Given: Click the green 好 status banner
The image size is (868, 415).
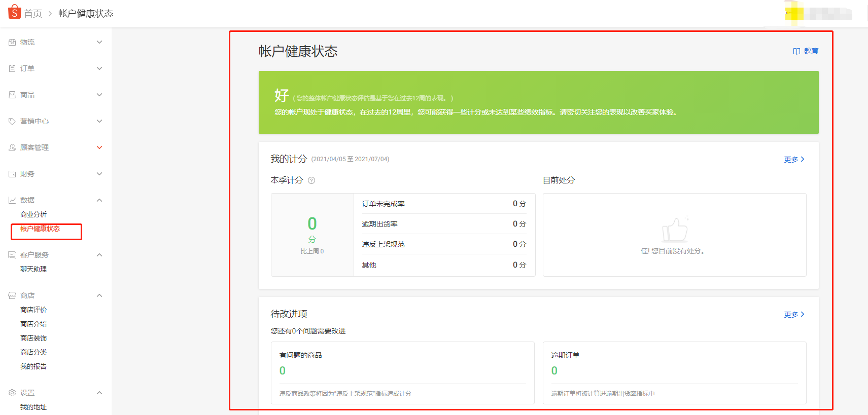Looking at the screenshot, I should tap(539, 102).
